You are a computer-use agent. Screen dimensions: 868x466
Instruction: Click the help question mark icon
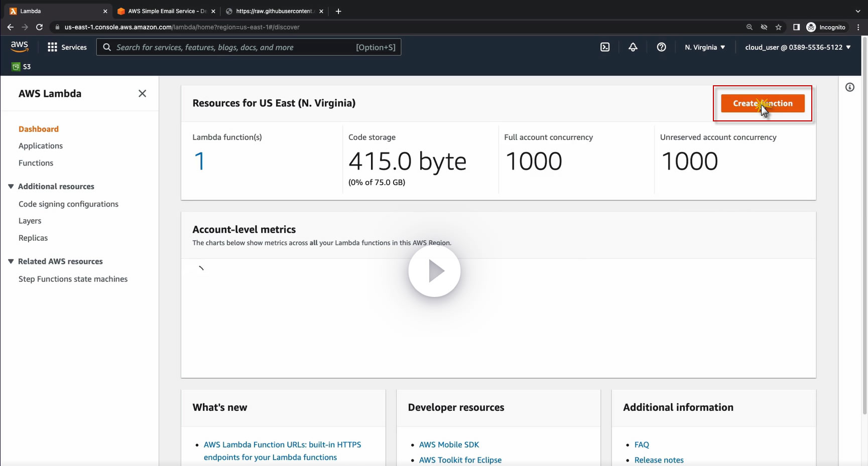click(x=661, y=47)
